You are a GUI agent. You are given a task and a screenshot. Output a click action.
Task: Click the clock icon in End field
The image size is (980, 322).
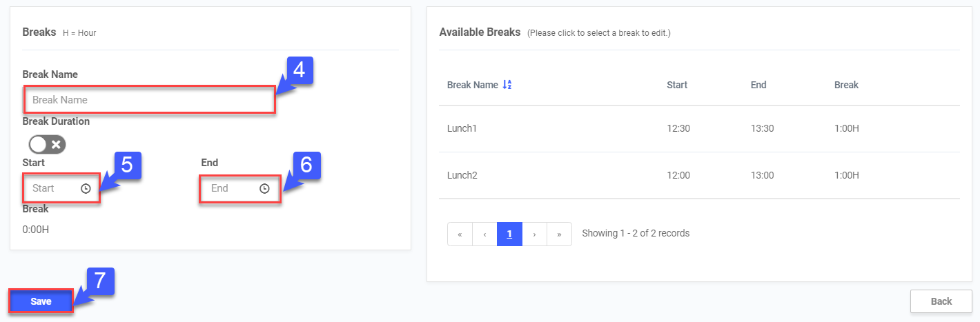point(264,188)
